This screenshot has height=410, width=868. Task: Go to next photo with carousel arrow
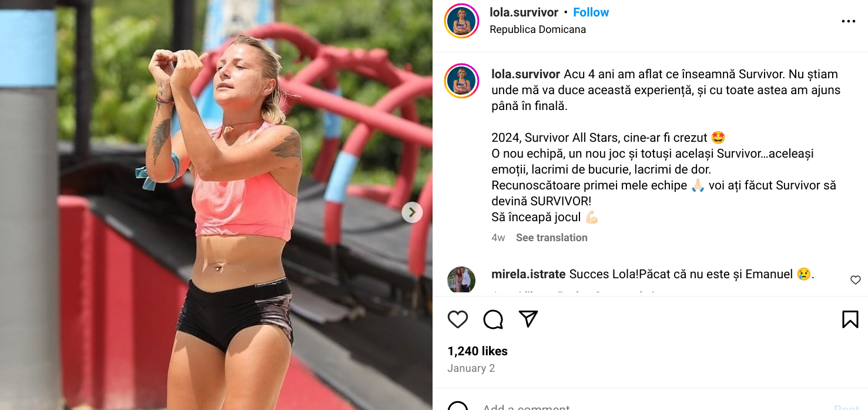point(412,212)
